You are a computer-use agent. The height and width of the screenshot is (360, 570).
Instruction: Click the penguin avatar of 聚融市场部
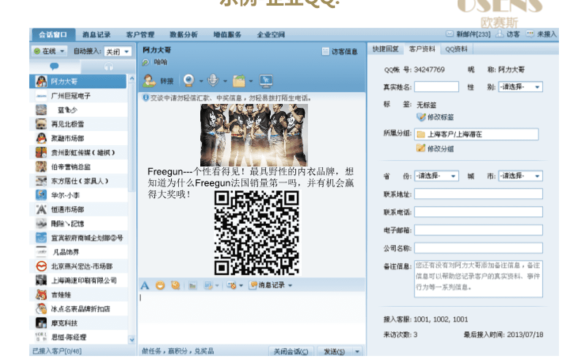[x=41, y=138]
